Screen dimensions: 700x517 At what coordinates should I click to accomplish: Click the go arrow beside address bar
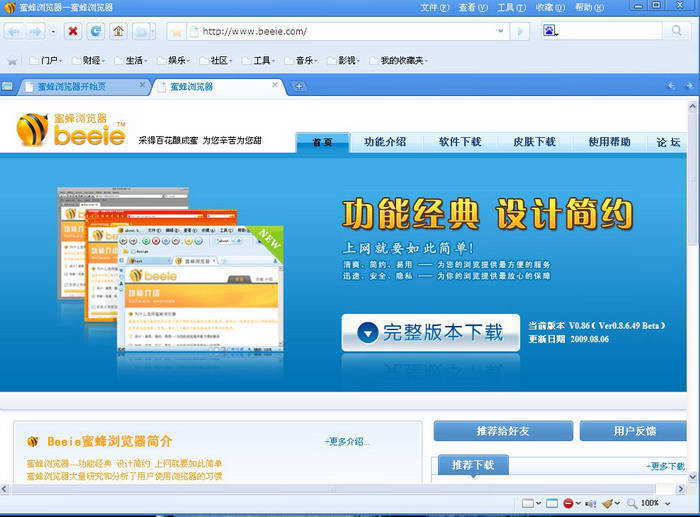pos(520,32)
